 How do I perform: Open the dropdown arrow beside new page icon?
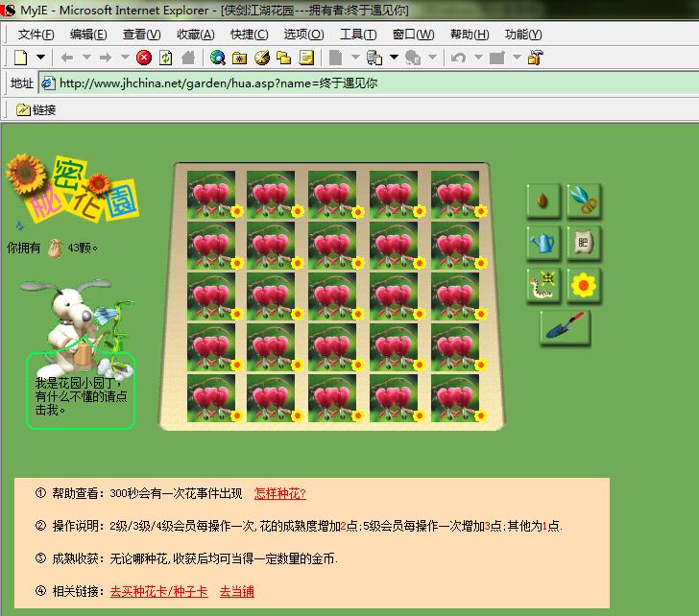tap(40, 57)
